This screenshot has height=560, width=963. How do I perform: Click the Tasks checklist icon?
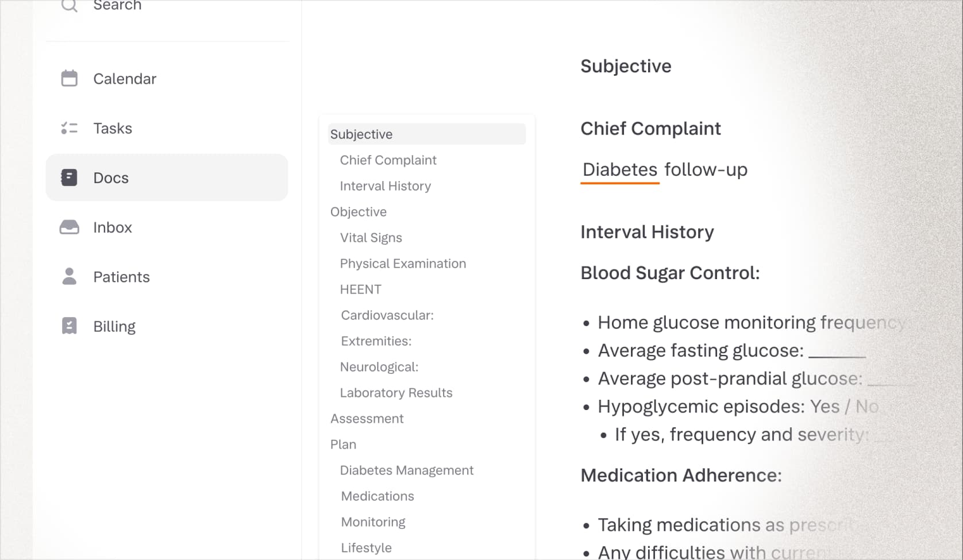pos(69,128)
